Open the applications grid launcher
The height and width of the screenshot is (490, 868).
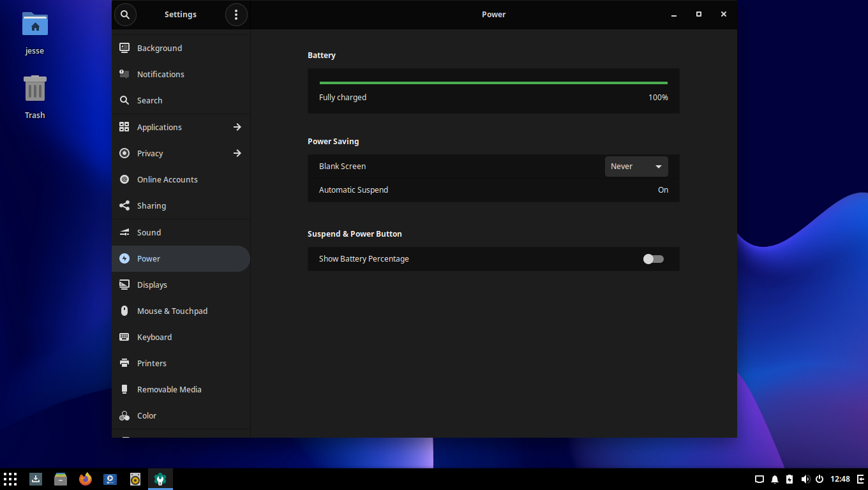tap(10, 479)
